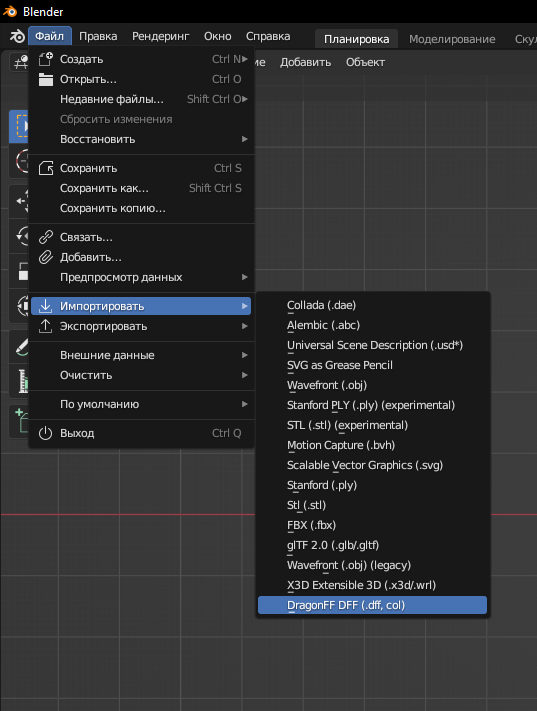The image size is (537, 711).
Task: Import Scalable Vector Graphics (.svg)
Action: click(x=372, y=465)
